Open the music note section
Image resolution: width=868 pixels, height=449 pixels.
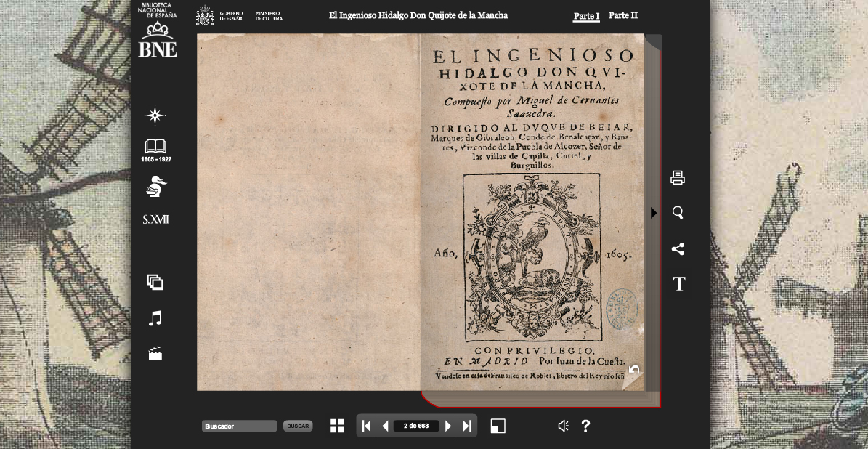tap(155, 318)
